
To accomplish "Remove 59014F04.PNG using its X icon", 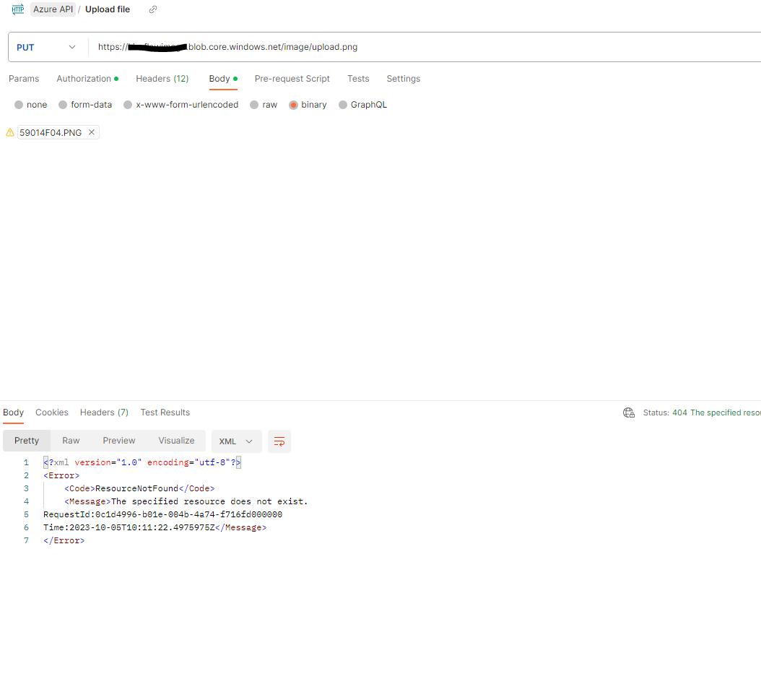I will [x=91, y=132].
